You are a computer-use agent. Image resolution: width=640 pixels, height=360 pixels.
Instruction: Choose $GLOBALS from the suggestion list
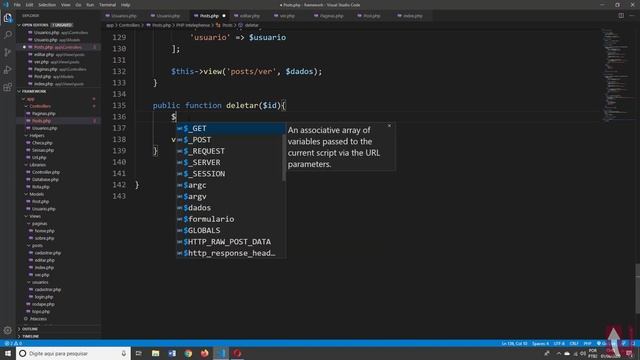click(231, 231)
